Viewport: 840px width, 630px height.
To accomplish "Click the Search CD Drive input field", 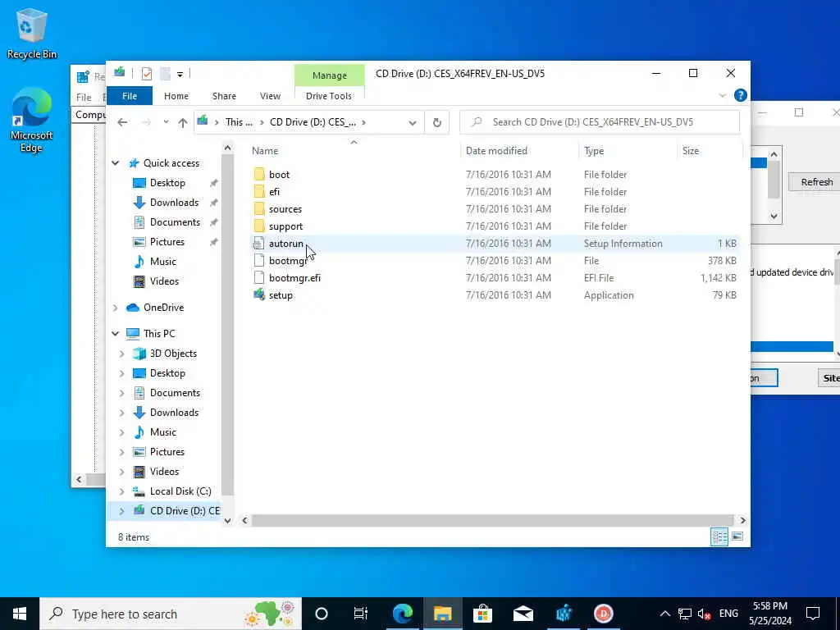I will 600,122.
